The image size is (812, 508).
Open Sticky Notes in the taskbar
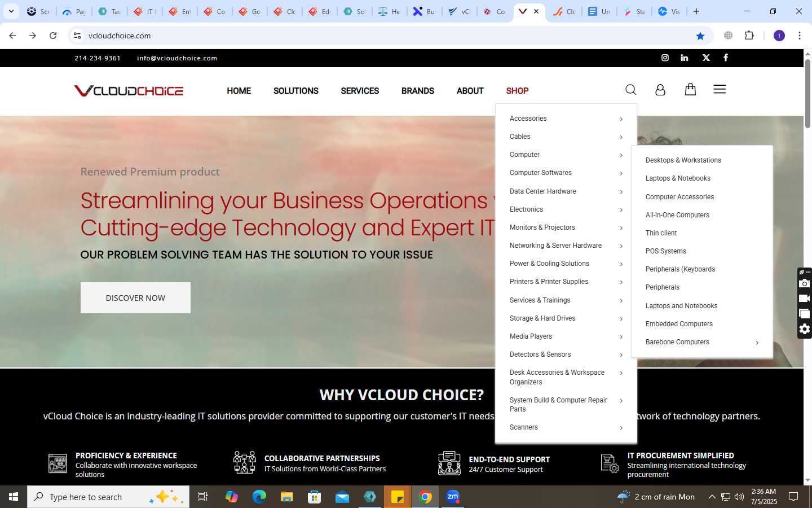[x=398, y=497]
